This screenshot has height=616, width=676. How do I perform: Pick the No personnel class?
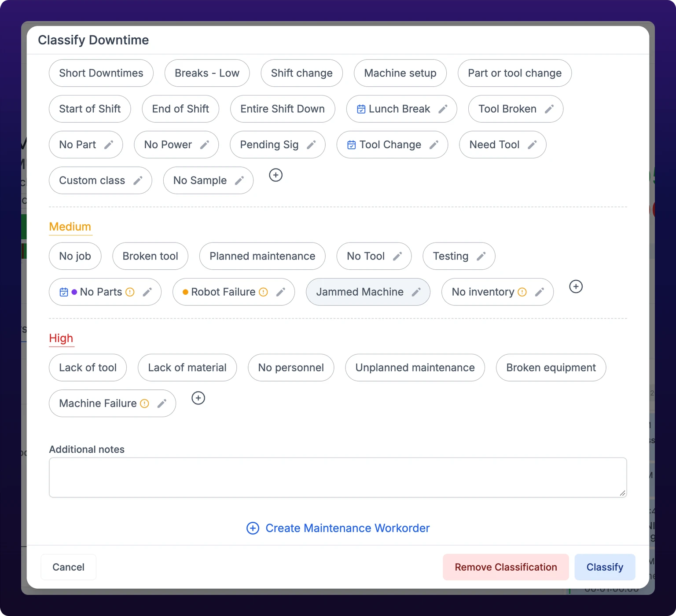291,368
